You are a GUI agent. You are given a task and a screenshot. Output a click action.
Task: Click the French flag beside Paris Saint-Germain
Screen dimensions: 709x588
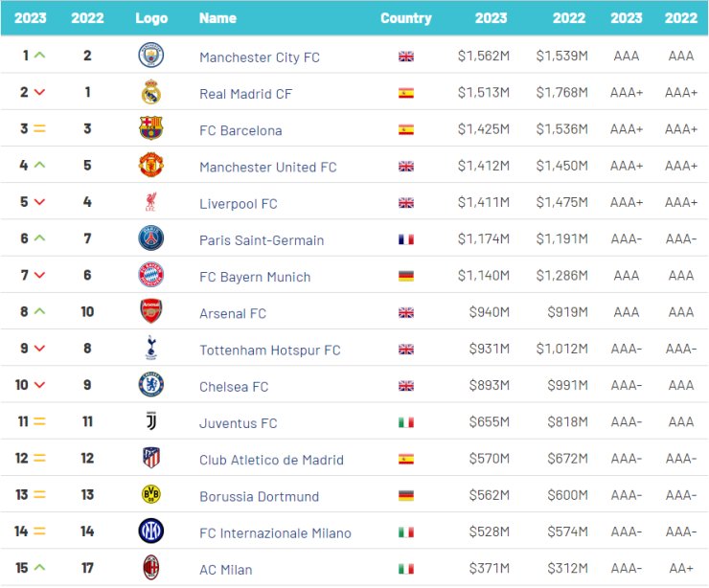tap(406, 239)
